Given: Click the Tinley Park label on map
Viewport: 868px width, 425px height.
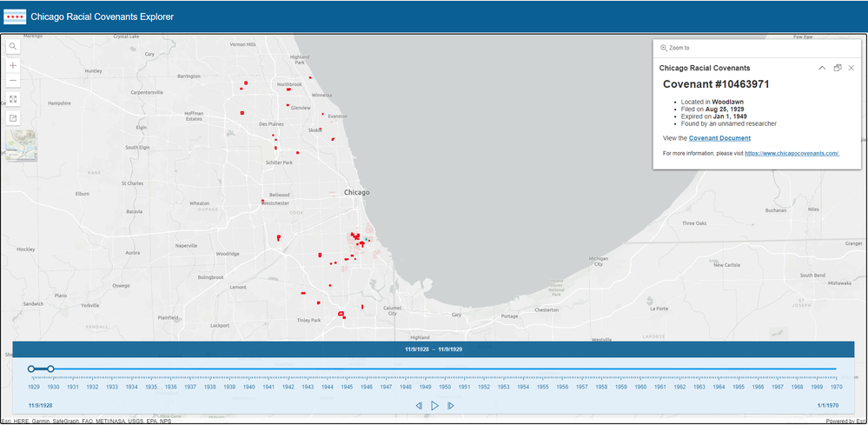Looking at the screenshot, I should tap(309, 321).
